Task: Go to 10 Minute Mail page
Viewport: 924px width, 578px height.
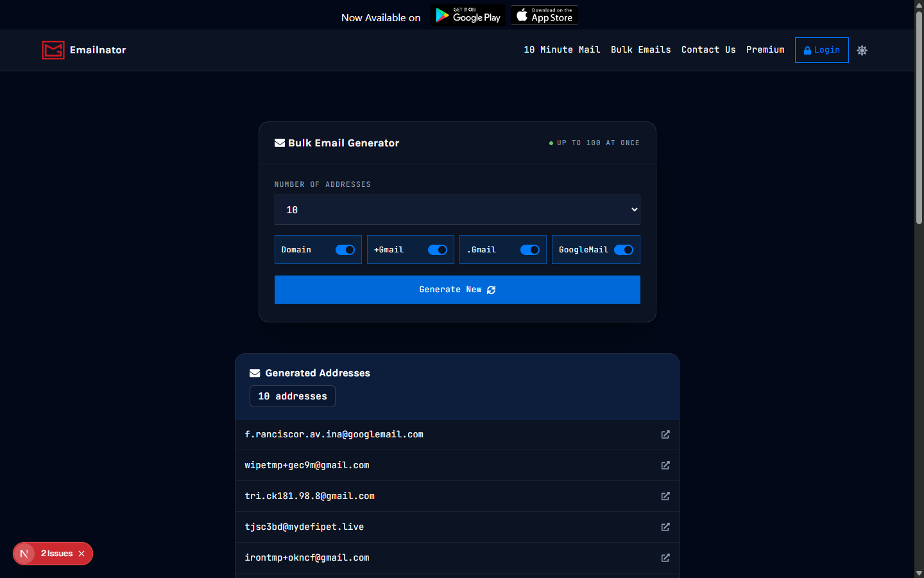Action: 562,50
